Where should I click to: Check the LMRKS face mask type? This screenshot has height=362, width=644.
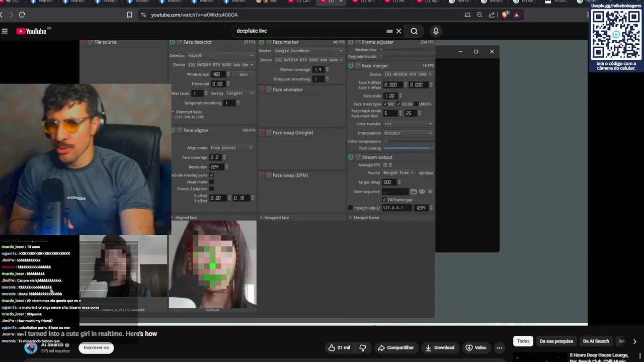(417, 104)
